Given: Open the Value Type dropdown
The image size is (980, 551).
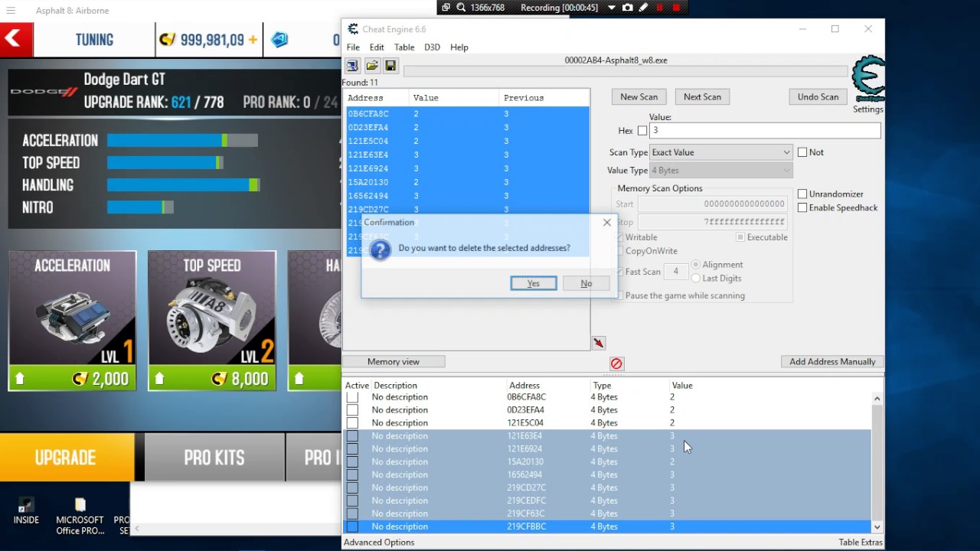Looking at the screenshot, I should tap(720, 171).
